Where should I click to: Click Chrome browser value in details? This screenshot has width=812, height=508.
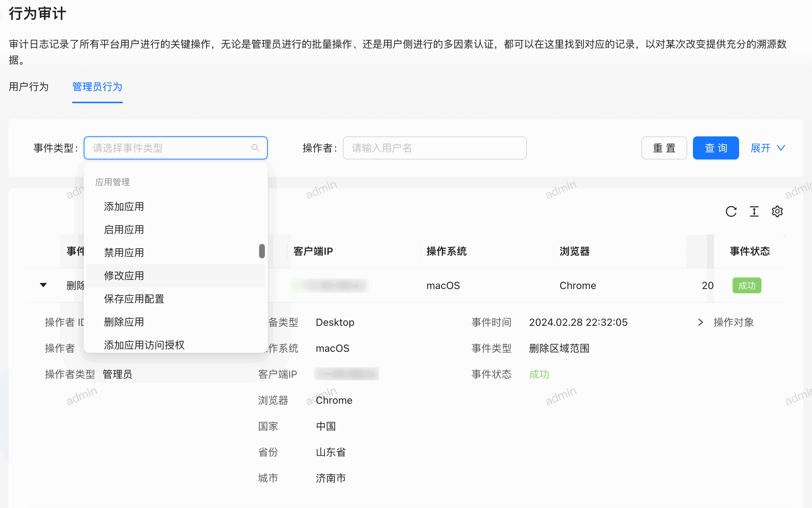[x=334, y=400]
